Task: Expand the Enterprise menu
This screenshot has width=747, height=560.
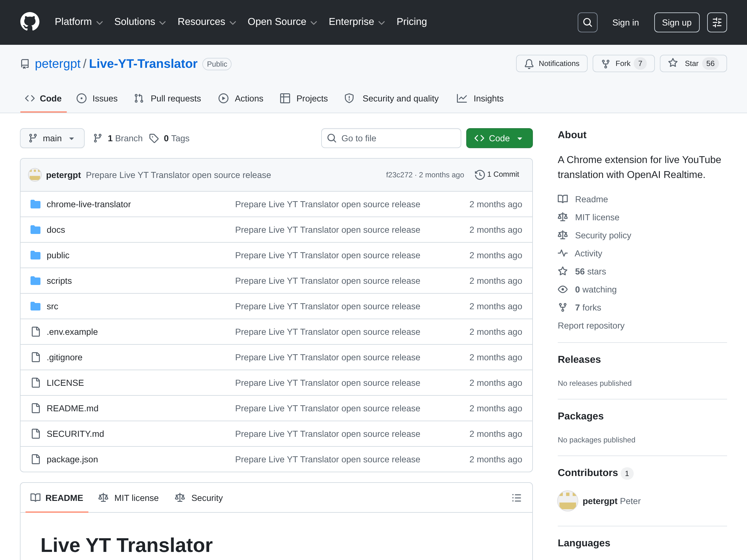Action: point(357,21)
